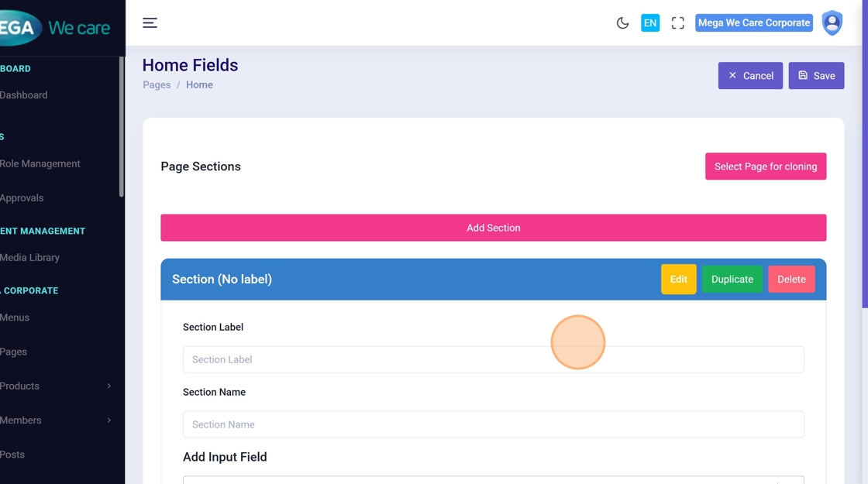Click Mega We Care Corporate badge
This screenshot has width=868, height=484.
point(753,23)
